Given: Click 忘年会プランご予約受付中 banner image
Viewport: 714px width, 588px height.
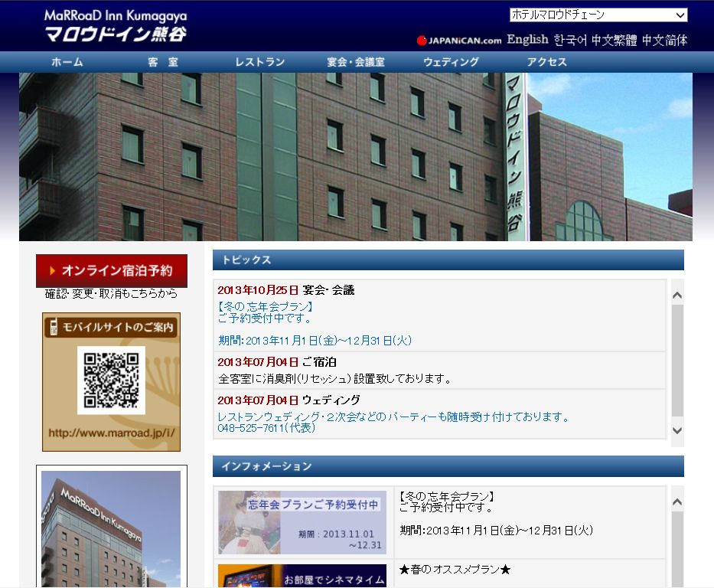Looking at the screenshot, I should tap(302, 522).
